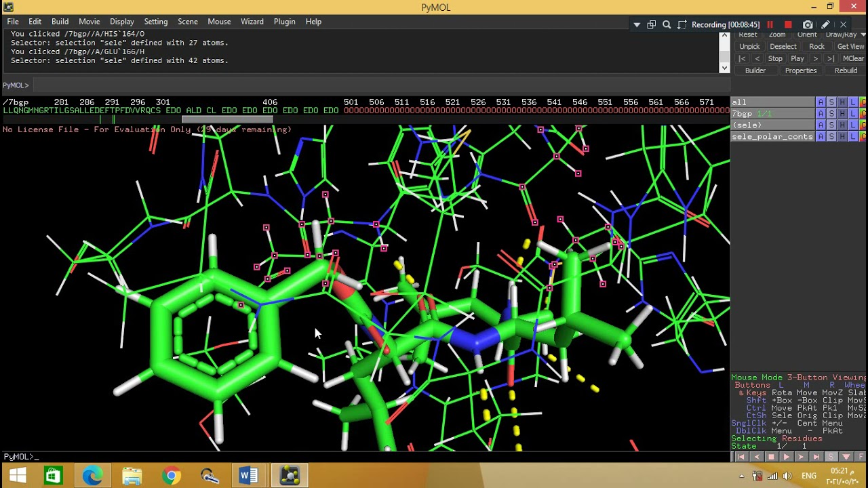Open File Explorer from the taskbar
Screen dimensions: 868x488
[x=132, y=476]
